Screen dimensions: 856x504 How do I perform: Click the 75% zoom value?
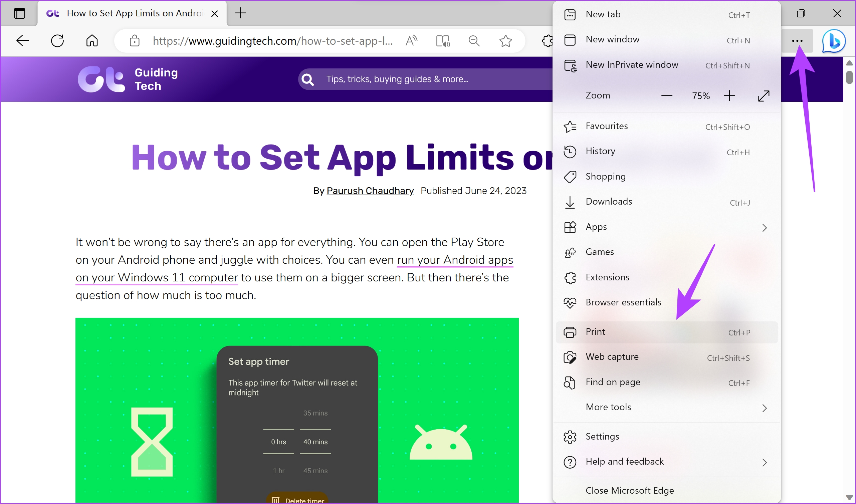(701, 96)
